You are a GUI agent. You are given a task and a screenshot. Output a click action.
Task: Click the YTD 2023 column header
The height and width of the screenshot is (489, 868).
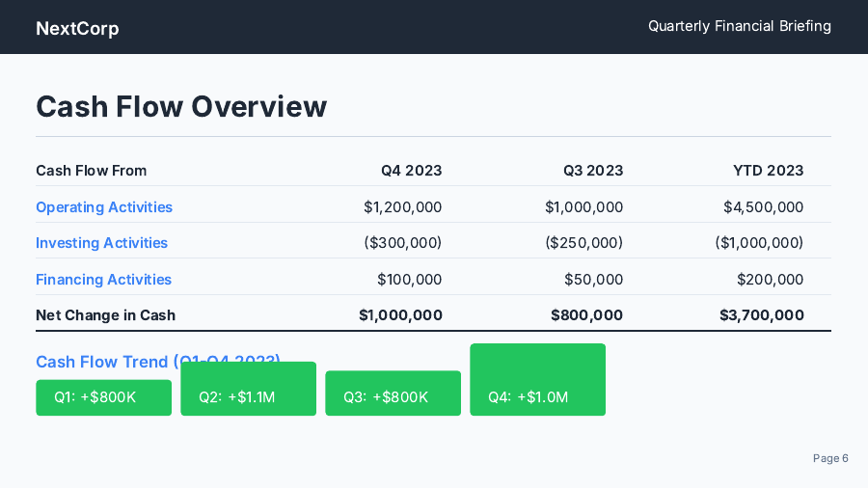click(x=768, y=171)
